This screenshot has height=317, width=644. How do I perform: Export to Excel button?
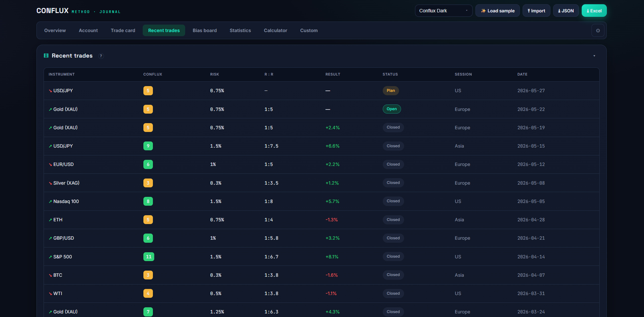click(x=594, y=11)
